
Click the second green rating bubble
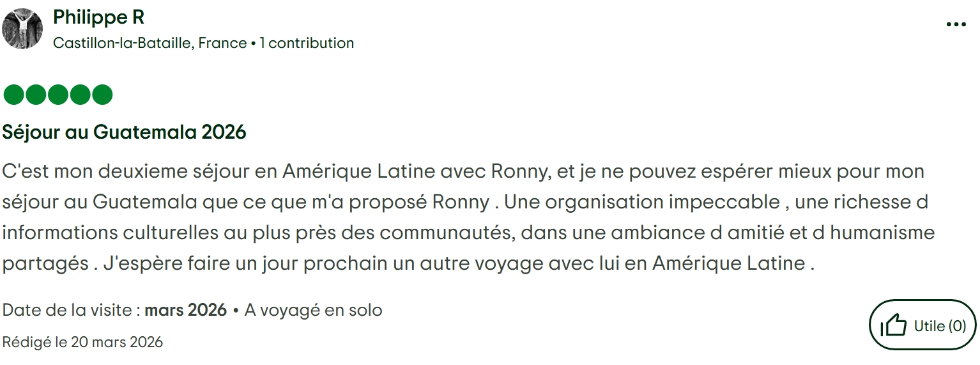pos(36,95)
